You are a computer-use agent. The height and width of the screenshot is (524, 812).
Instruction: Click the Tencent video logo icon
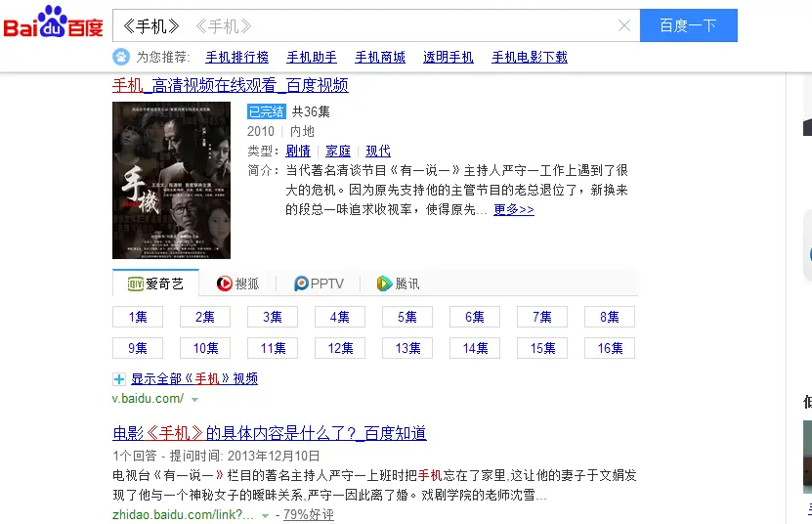384,284
